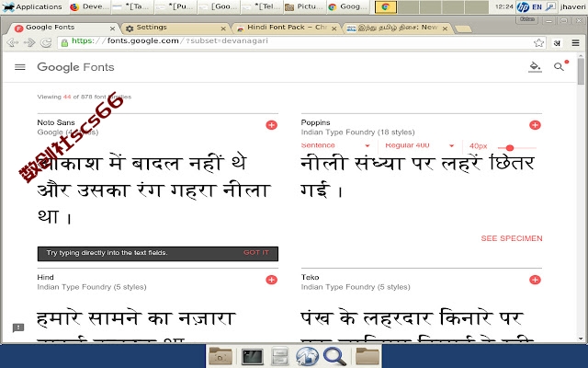Viewport: 588px width, 368px height.
Task: Click the '44' font count text
Action: [67, 97]
